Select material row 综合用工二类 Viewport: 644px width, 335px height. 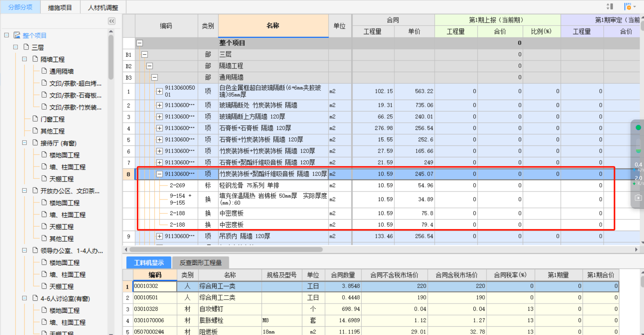(x=371, y=298)
